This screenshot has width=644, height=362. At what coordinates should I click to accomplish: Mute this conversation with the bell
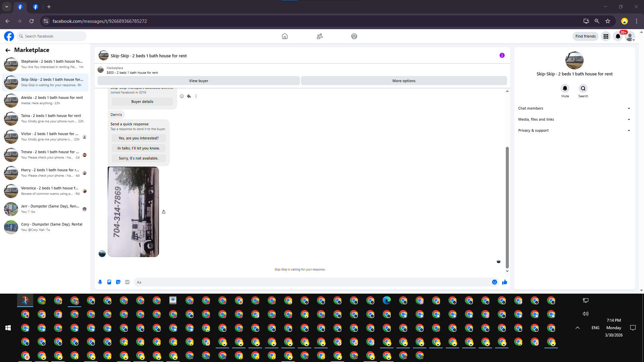point(565,88)
